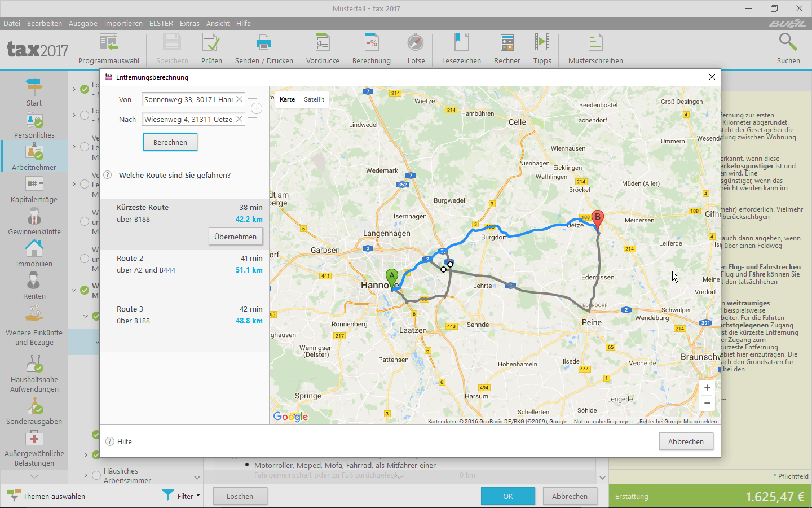
Task: Open Haushaltsnahe Aufwendungen section
Action: click(34, 373)
